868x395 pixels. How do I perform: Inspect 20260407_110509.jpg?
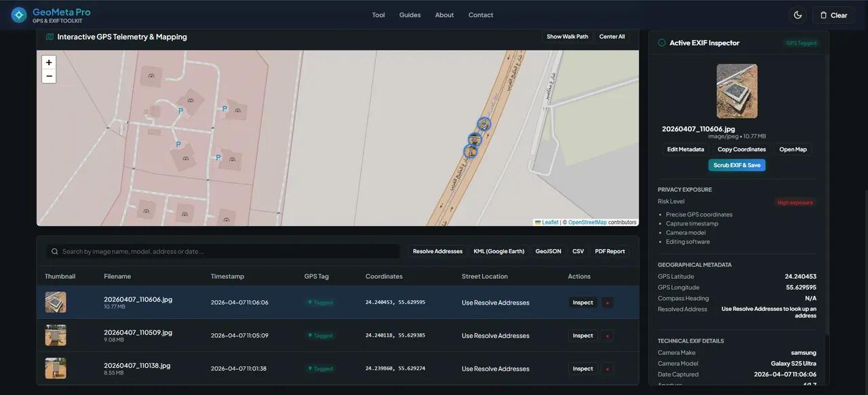(x=583, y=335)
